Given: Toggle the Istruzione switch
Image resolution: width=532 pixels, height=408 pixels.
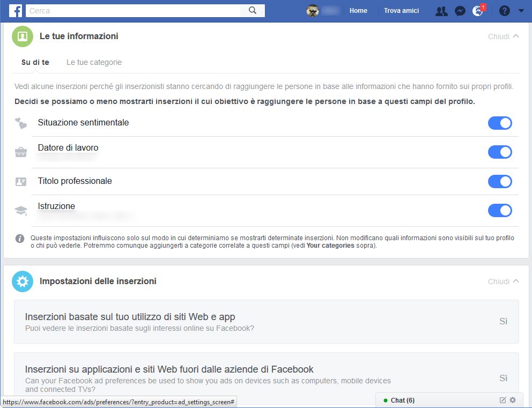Looking at the screenshot, I should (500, 210).
